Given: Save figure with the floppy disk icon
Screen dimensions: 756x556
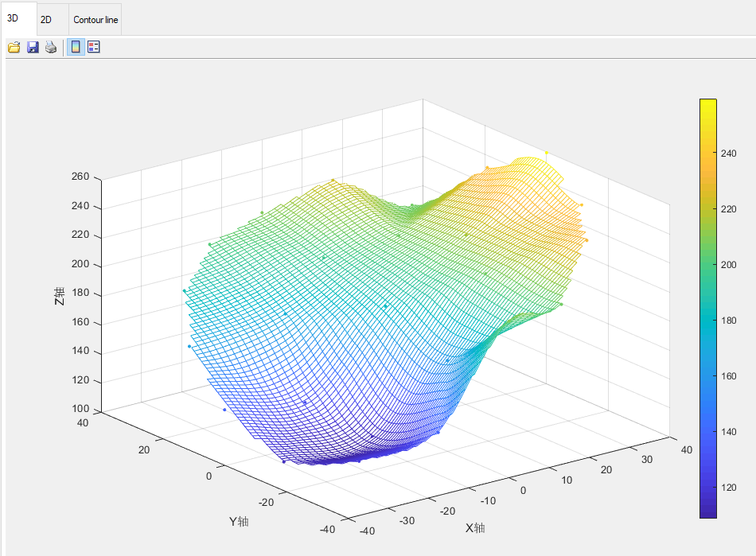Looking at the screenshot, I should tap(33, 47).
